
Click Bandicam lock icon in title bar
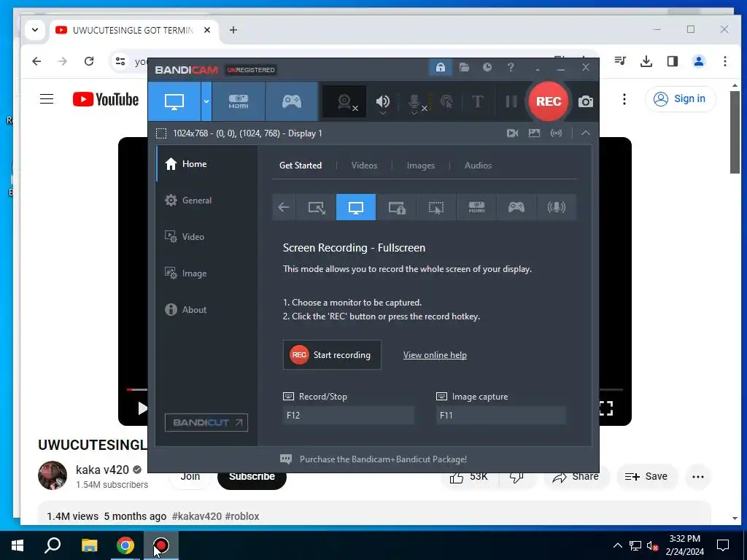(440, 68)
